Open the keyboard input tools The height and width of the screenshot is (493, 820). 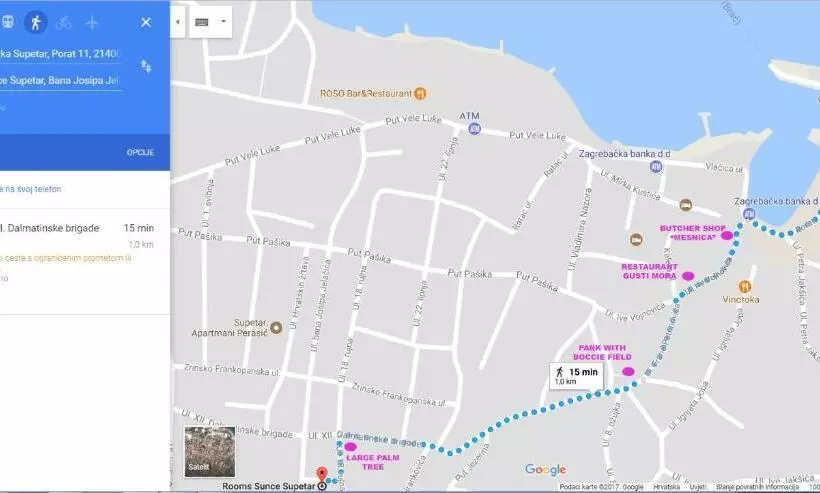[202, 21]
